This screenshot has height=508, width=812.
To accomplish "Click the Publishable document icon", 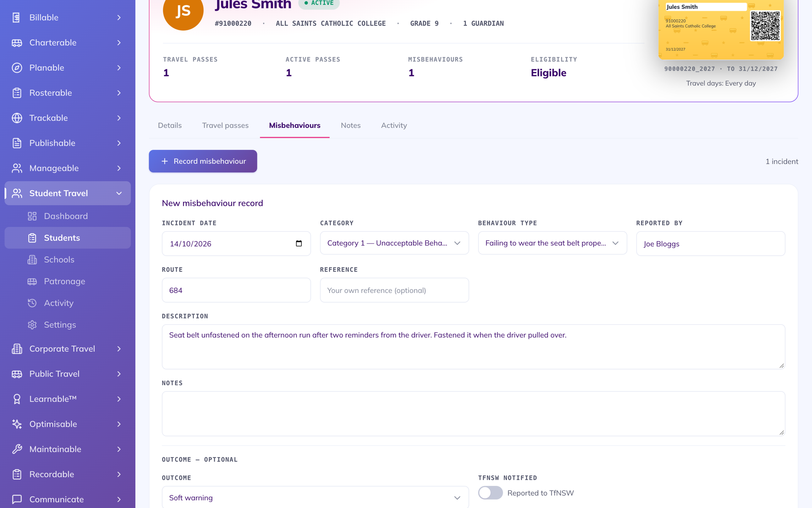I will [x=17, y=143].
